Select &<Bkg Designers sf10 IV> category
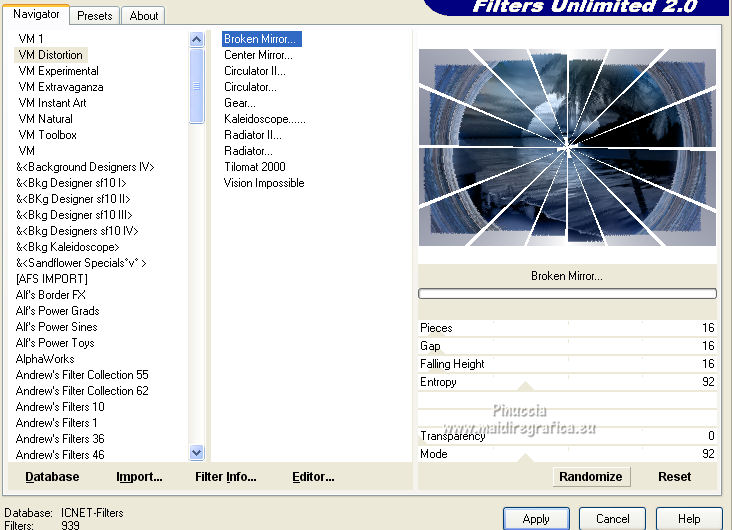 [x=77, y=231]
